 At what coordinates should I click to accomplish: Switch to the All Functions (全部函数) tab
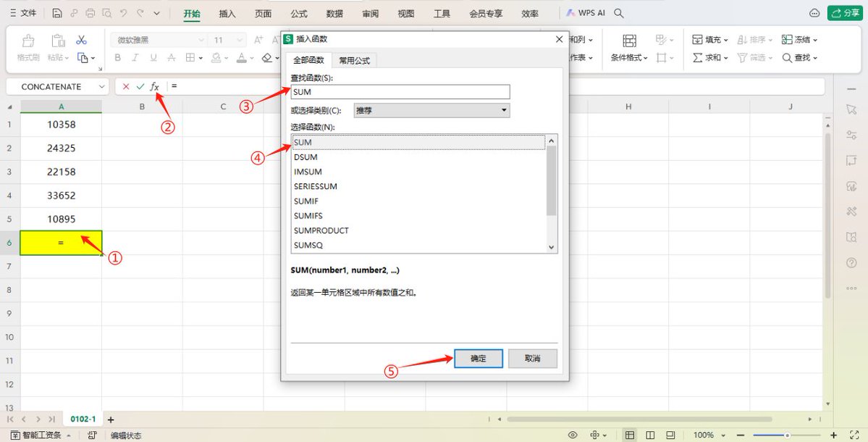click(308, 60)
